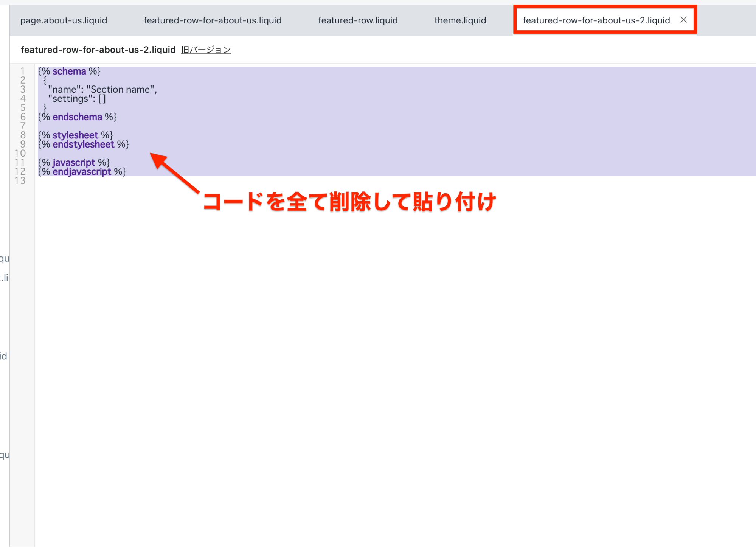Open the featured-row-for-about-us.liquid tab
The height and width of the screenshot is (547, 756).
[x=213, y=20]
